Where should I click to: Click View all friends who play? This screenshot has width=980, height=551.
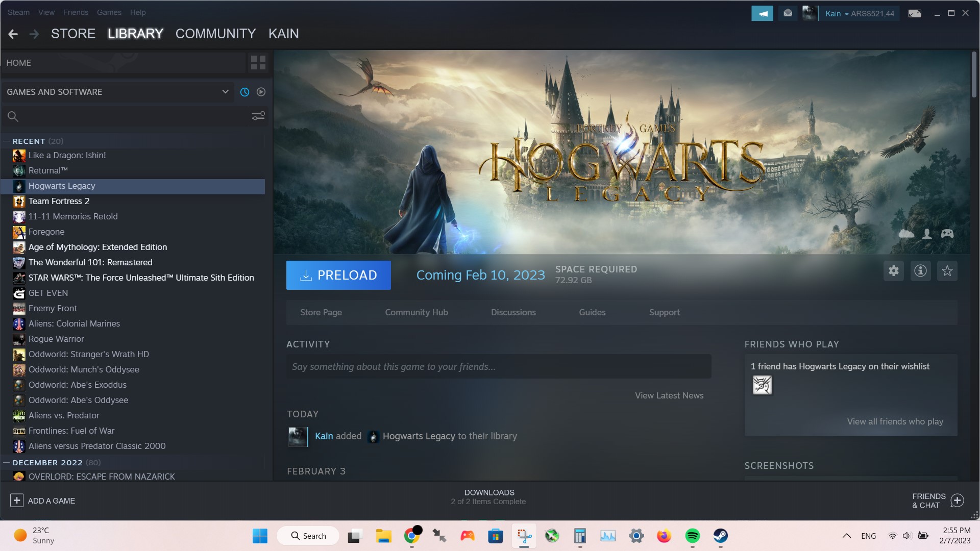(x=895, y=421)
